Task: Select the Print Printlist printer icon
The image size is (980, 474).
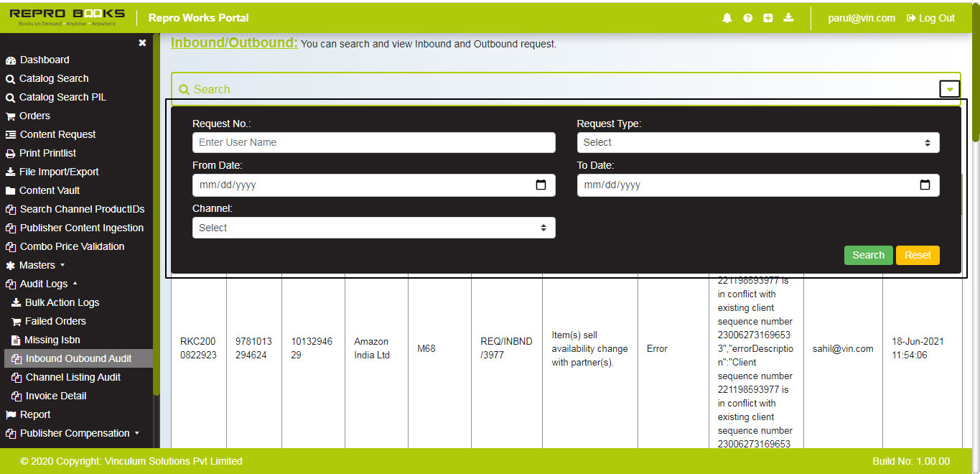Action: [x=10, y=153]
